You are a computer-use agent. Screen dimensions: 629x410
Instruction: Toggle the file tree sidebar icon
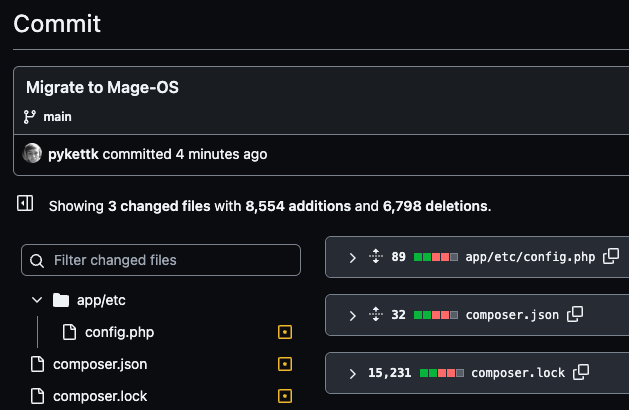[x=25, y=203]
